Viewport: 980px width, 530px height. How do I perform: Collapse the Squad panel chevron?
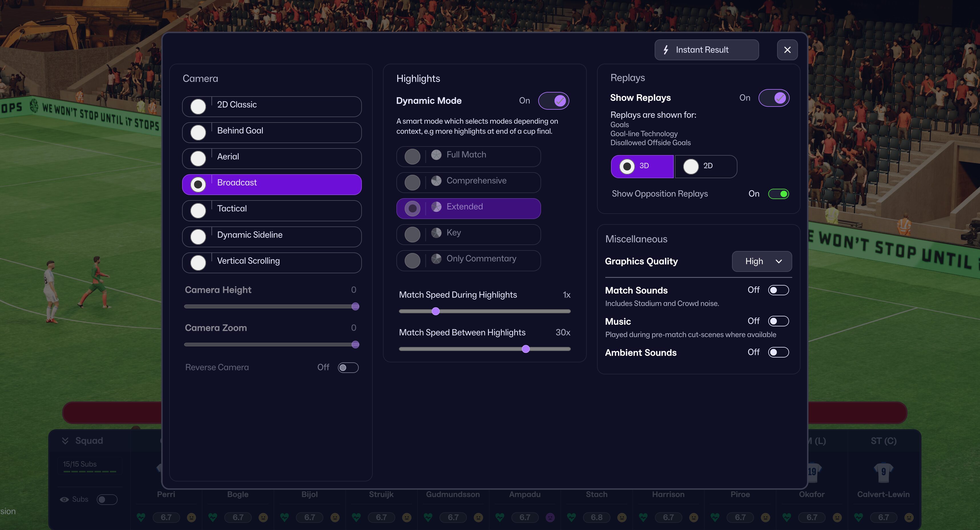[65, 441]
